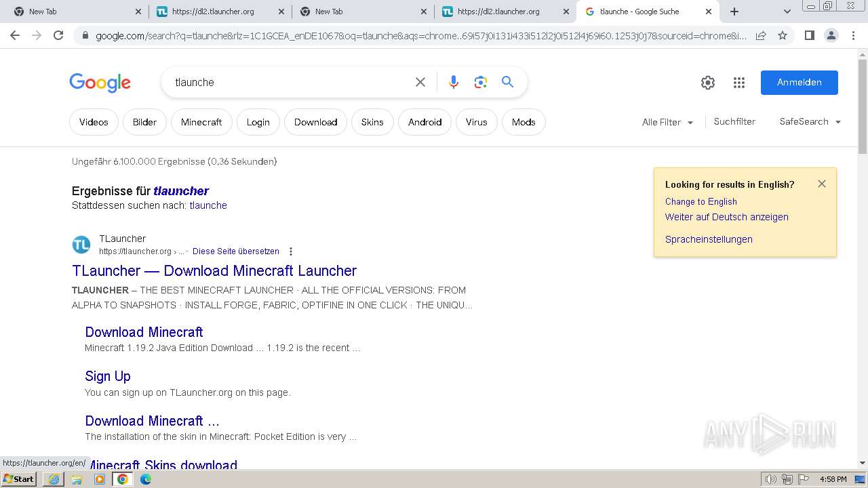Open tab search chevron in title bar
The width and height of the screenshot is (868, 488).
click(x=787, y=12)
